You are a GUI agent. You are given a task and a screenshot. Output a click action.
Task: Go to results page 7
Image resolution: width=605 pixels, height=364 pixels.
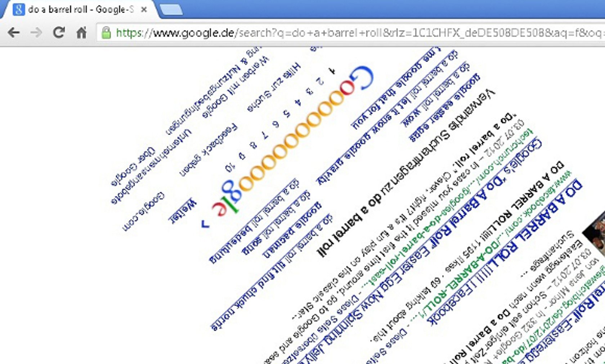[x=265, y=135]
